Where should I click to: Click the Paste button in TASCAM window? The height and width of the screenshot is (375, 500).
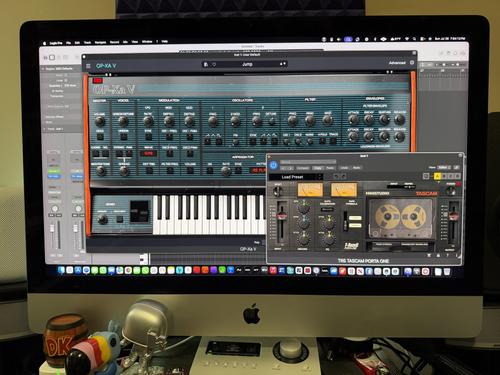pyautogui.click(x=330, y=168)
